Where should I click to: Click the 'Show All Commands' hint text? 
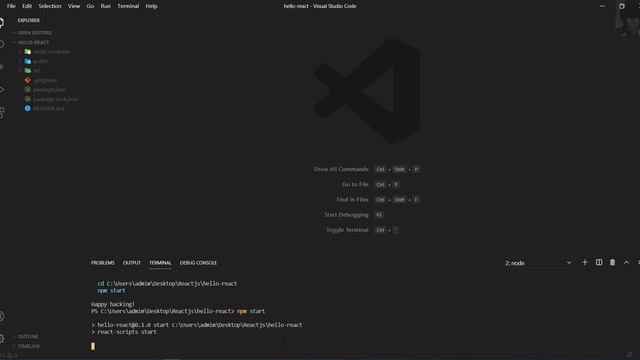pyautogui.click(x=341, y=169)
